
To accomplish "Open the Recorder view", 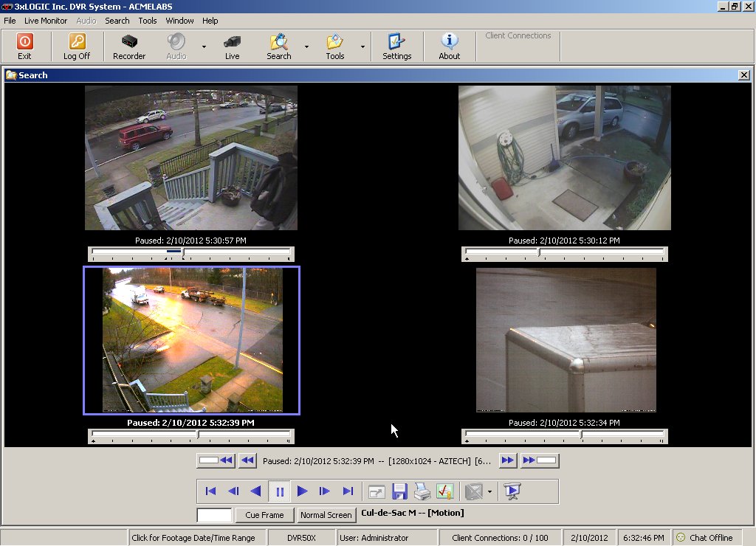I will 129,46.
